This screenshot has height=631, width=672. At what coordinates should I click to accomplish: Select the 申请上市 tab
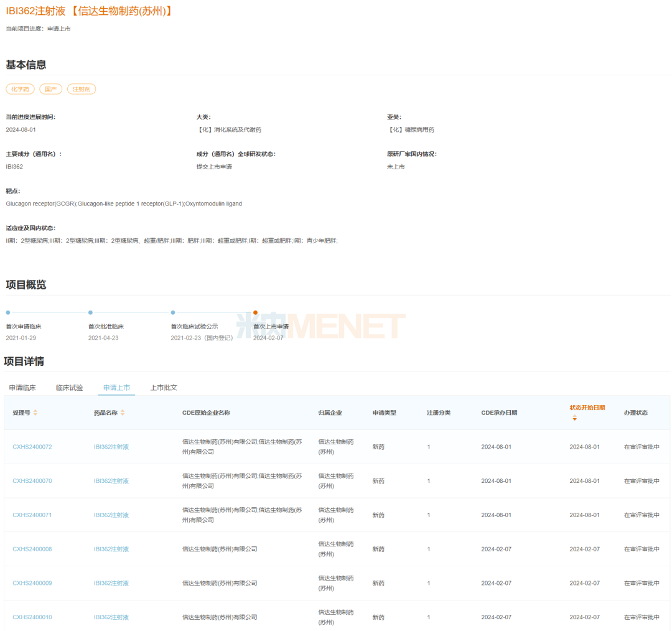click(116, 388)
